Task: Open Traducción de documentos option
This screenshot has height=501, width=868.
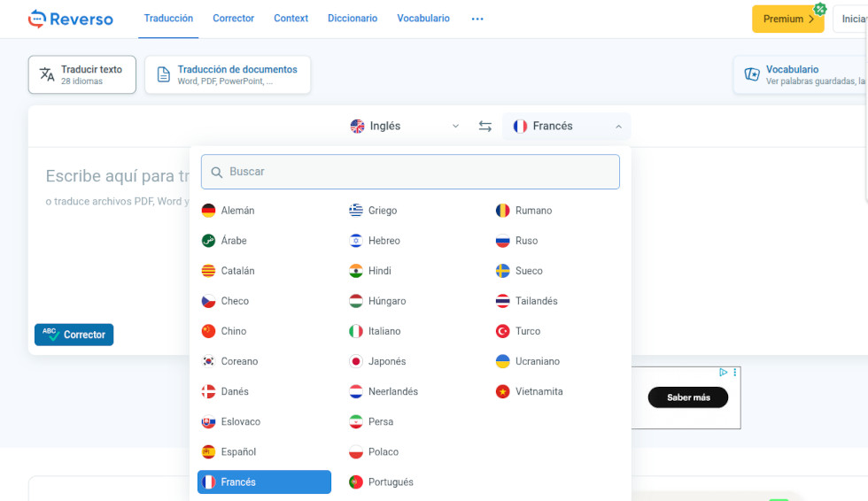Action: coord(228,75)
